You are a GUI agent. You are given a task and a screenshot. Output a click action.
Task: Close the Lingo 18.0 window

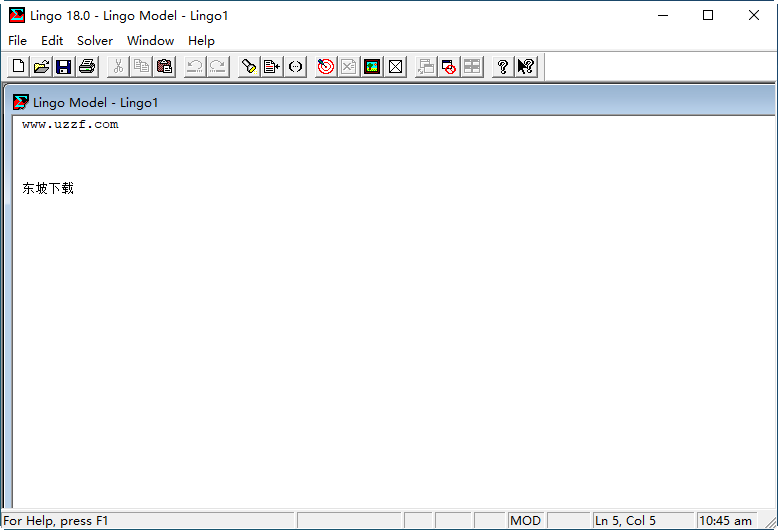click(x=754, y=15)
